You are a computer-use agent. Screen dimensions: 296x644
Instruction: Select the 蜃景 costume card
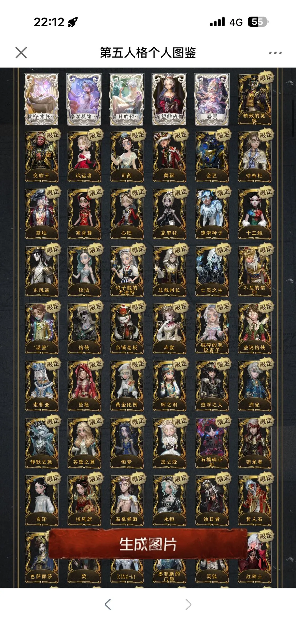pyautogui.click(x=212, y=99)
